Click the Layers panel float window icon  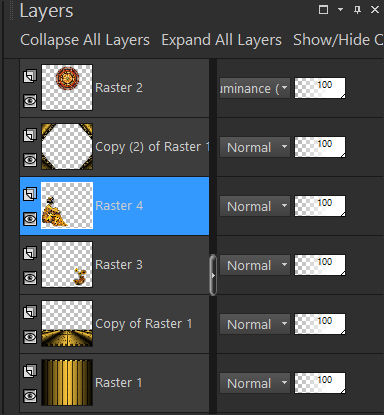[323, 10]
